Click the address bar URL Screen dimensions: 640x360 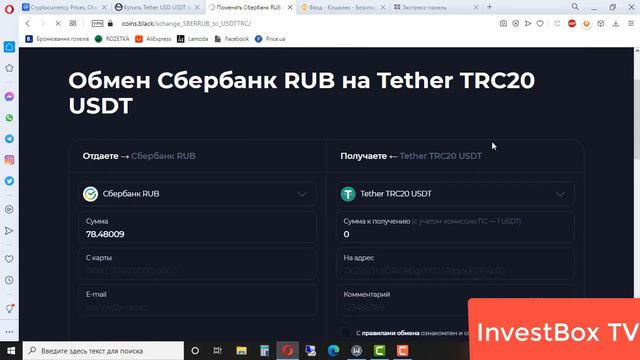(x=187, y=24)
